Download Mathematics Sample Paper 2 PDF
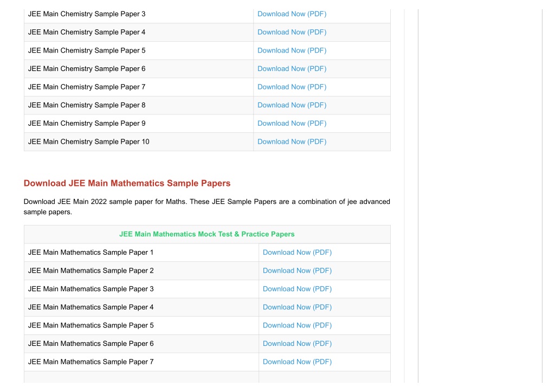The width and height of the screenshot is (555, 392). [297, 271]
